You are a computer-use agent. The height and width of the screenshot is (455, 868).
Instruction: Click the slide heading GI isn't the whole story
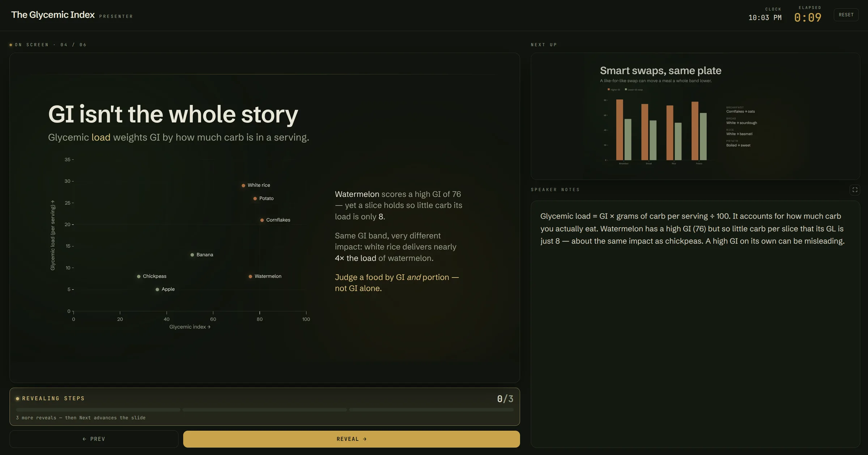[173, 114]
